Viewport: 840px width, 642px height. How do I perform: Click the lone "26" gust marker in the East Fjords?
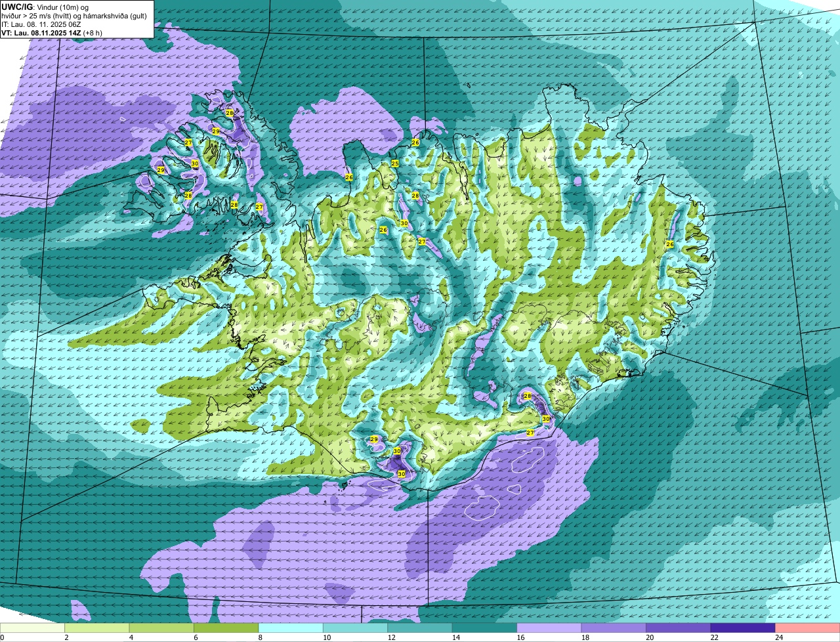click(x=670, y=244)
